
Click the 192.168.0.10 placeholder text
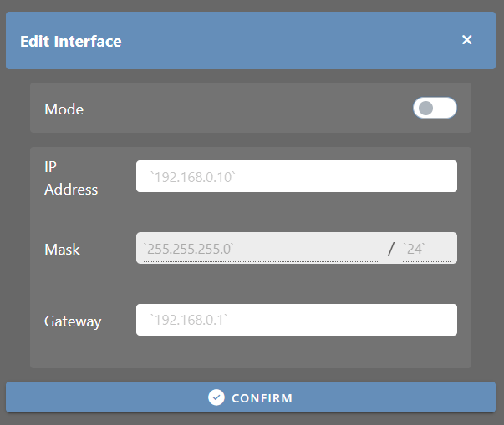pos(193,177)
